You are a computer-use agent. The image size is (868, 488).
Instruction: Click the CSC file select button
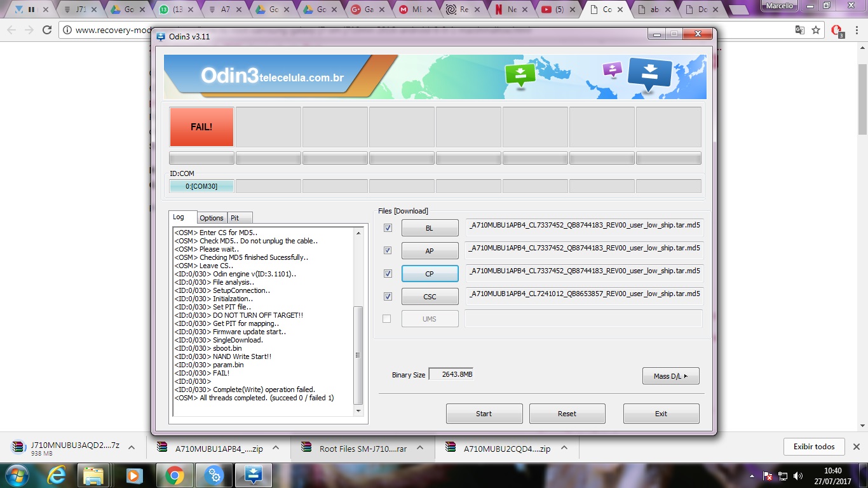pyautogui.click(x=430, y=297)
